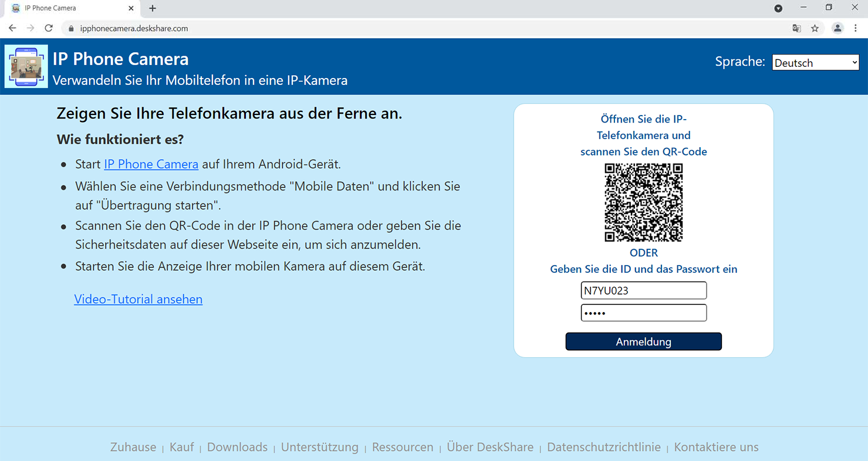The width and height of the screenshot is (868, 461).
Task: Minimize the browser window
Action: (803, 8)
